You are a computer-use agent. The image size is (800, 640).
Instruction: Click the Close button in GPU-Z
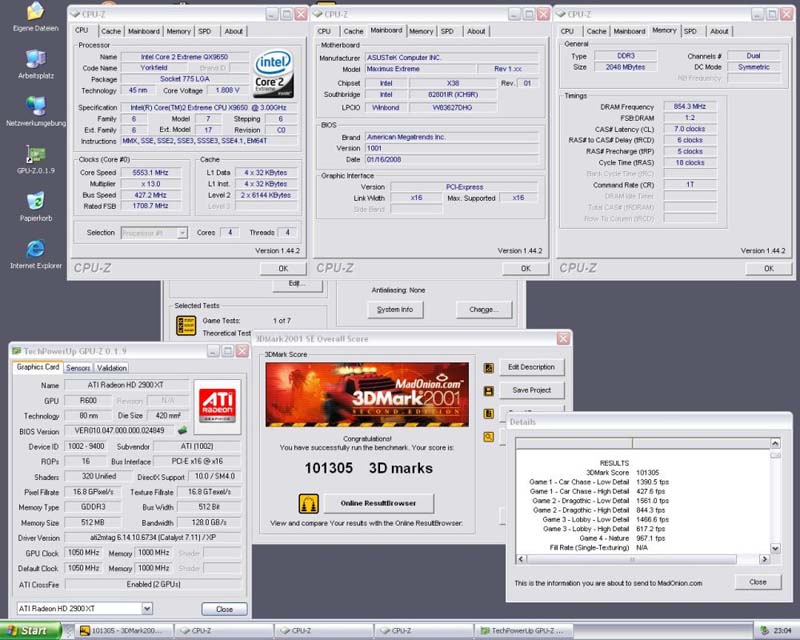224,609
